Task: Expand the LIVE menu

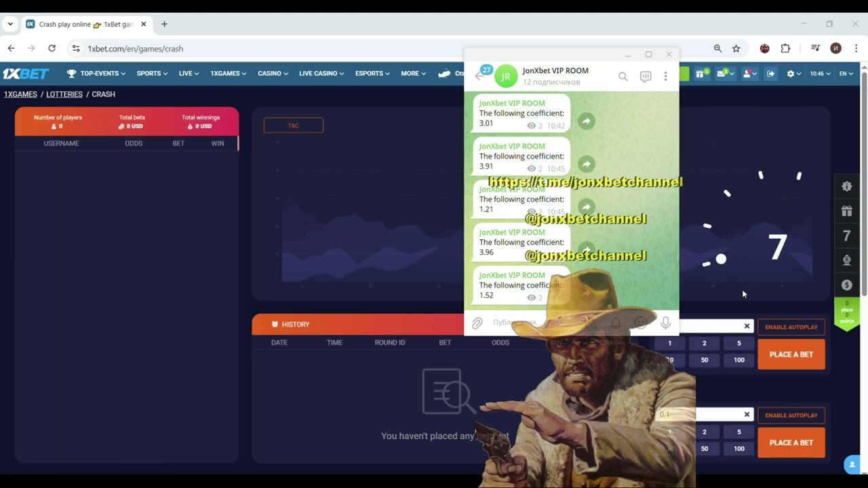Action: 189,73
